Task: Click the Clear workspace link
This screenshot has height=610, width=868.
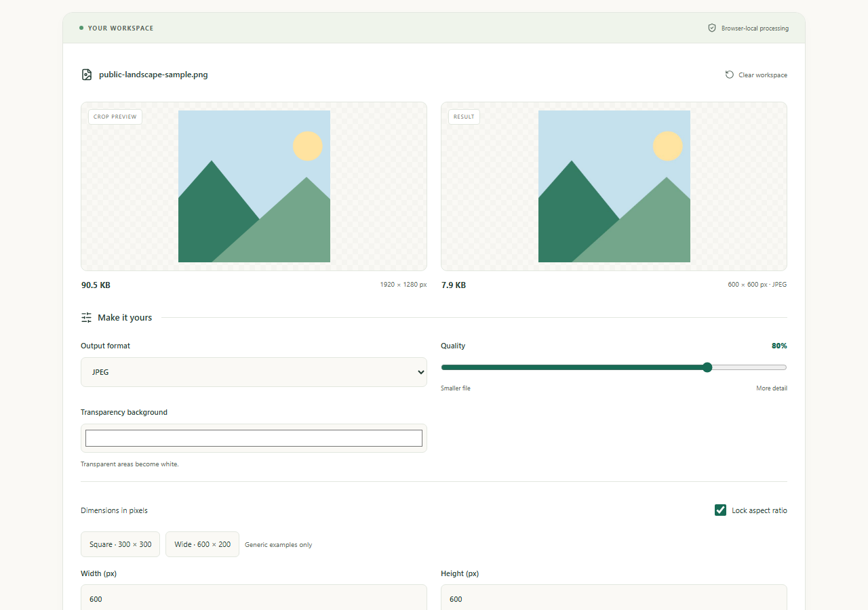Action: pyautogui.click(x=756, y=75)
